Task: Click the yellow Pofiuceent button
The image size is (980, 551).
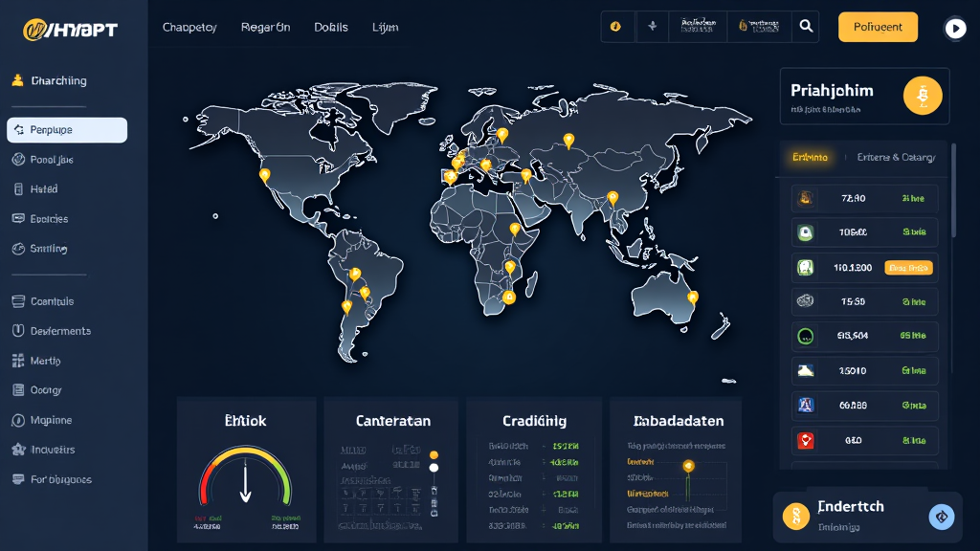Action: point(878,27)
